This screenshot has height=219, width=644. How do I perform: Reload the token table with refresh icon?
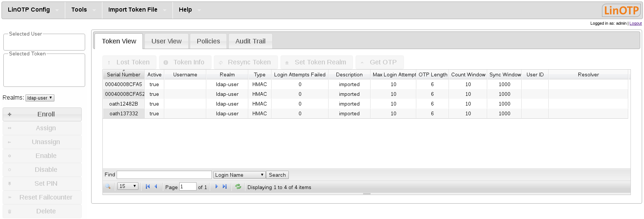tap(238, 186)
